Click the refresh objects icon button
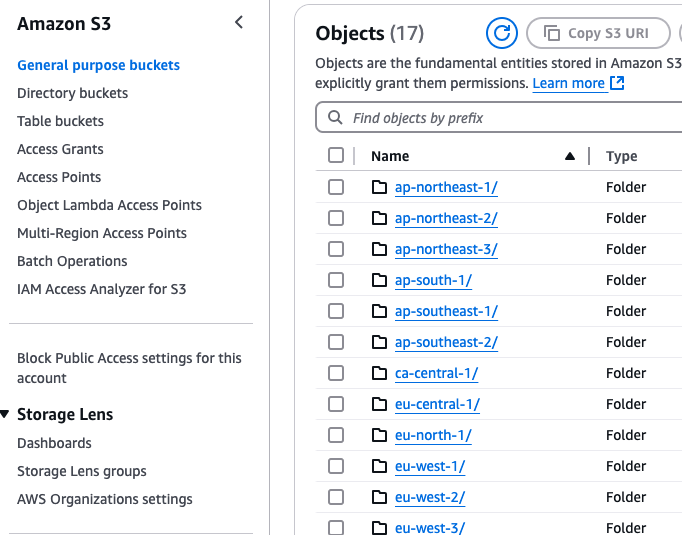The height and width of the screenshot is (535, 682). click(502, 33)
